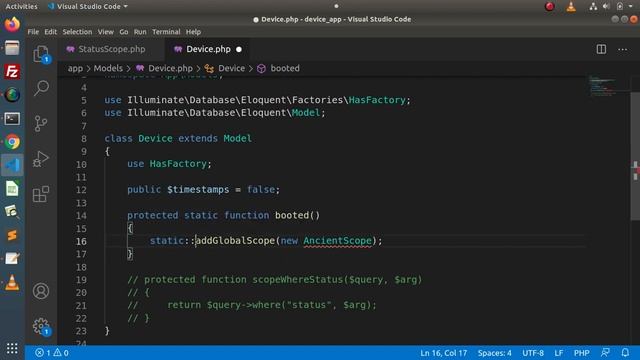Open the Source Control view

click(x=41, y=123)
